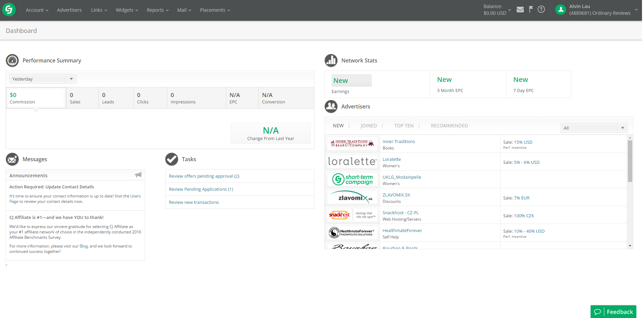Screen dimensions: 644x318
Task: Switch to the NEW advertisers tab
Action: 338,126
